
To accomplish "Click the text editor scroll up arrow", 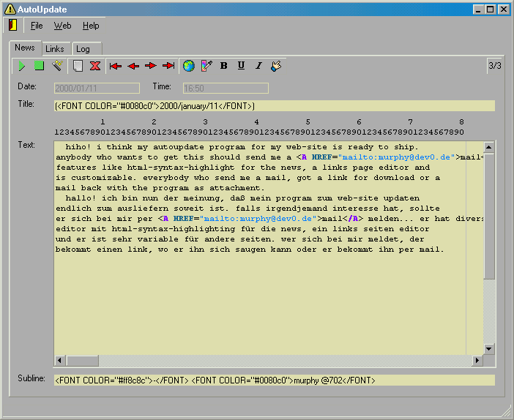I will [489, 147].
